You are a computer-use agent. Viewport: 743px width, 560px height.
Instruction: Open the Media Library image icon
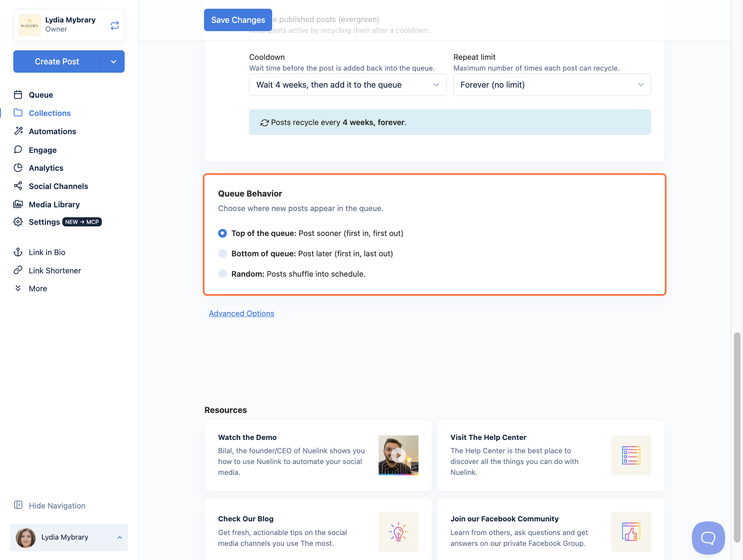coord(18,204)
